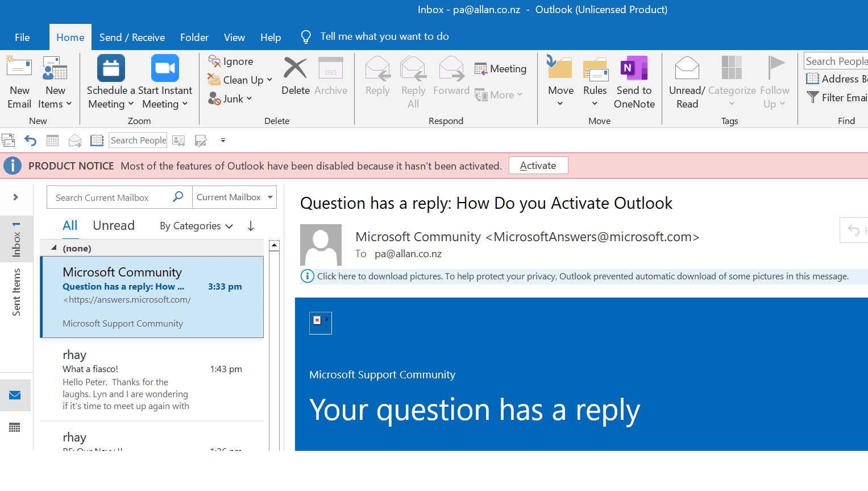Open the Current Mailbox scope dropdown

click(234, 197)
